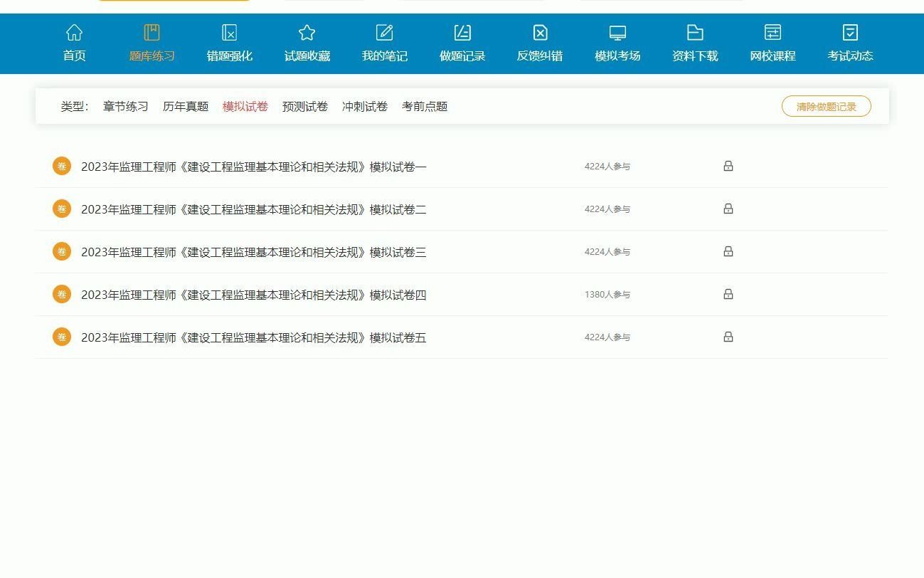Open the 模拟试卷四 exam title
The width and height of the screenshot is (924, 578).
(x=254, y=295)
